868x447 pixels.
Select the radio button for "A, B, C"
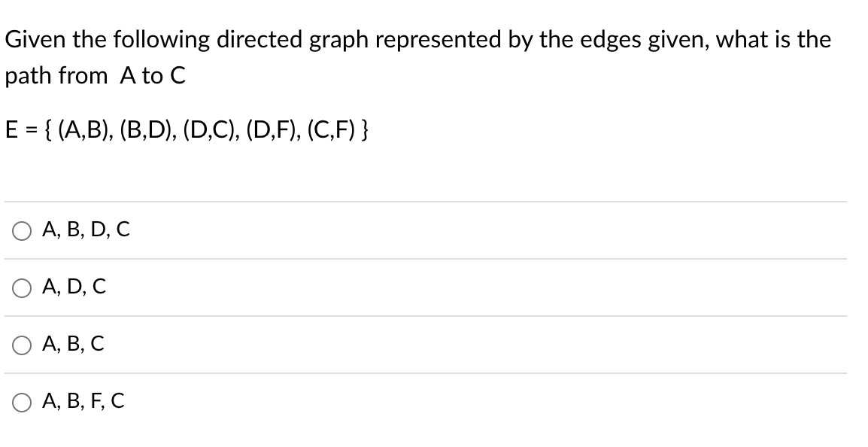click(x=21, y=344)
